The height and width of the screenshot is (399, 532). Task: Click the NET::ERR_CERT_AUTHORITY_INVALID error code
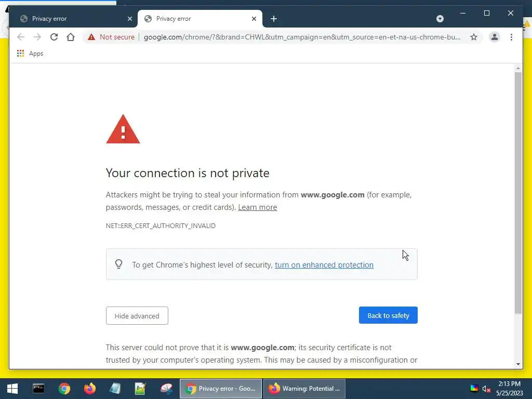pyautogui.click(x=161, y=225)
